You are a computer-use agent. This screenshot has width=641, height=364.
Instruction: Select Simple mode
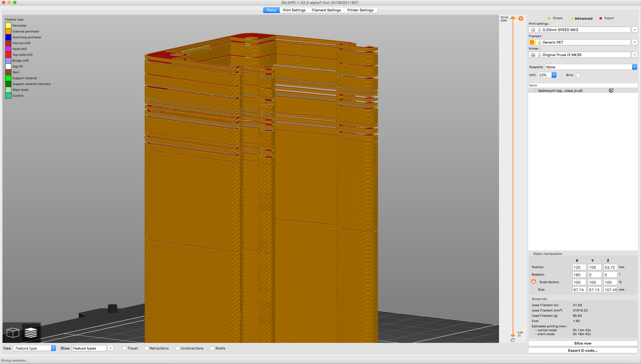(555, 18)
